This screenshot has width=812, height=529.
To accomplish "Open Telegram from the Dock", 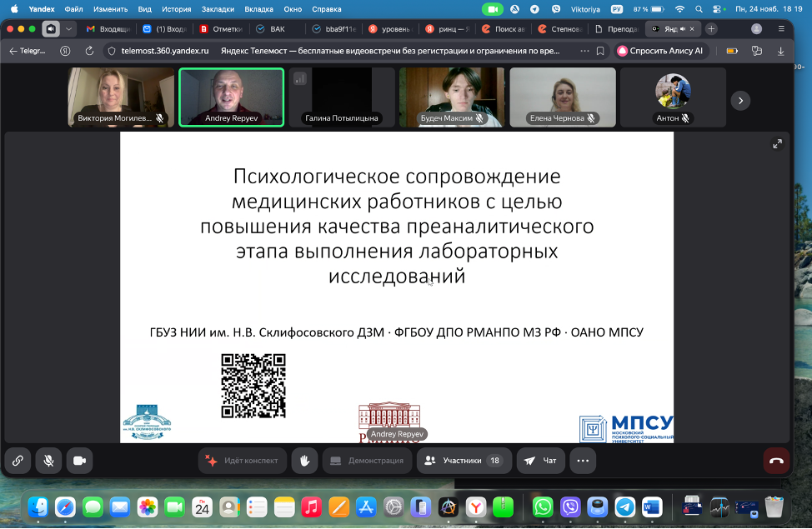I will tap(624, 506).
